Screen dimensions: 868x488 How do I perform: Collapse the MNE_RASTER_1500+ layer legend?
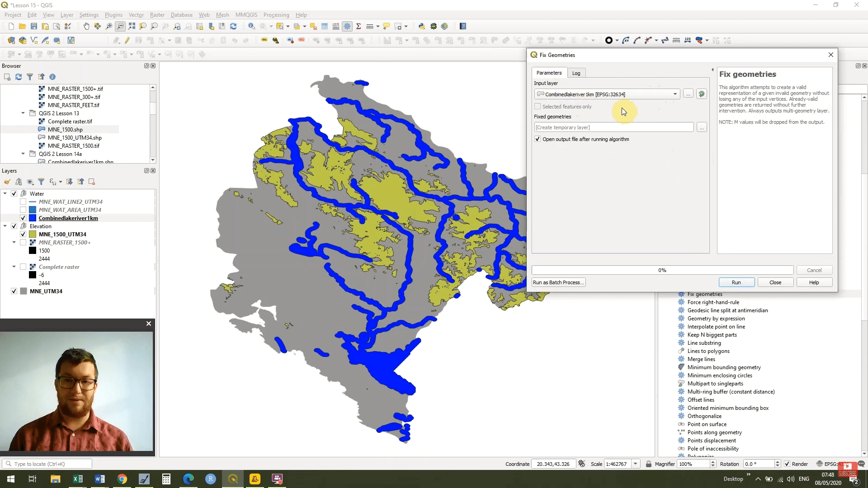pyautogui.click(x=14, y=242)
